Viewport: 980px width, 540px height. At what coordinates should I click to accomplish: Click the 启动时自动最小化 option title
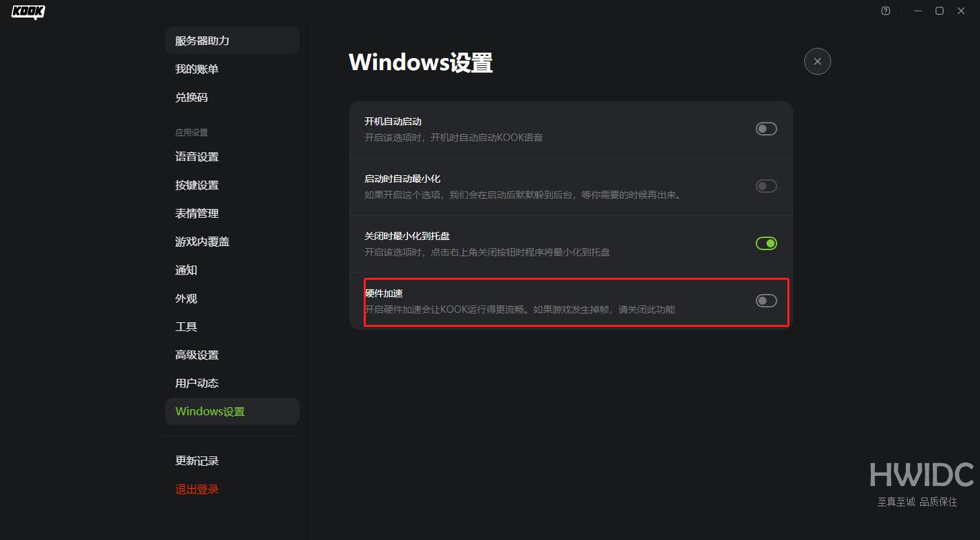(x=402, y=179)
